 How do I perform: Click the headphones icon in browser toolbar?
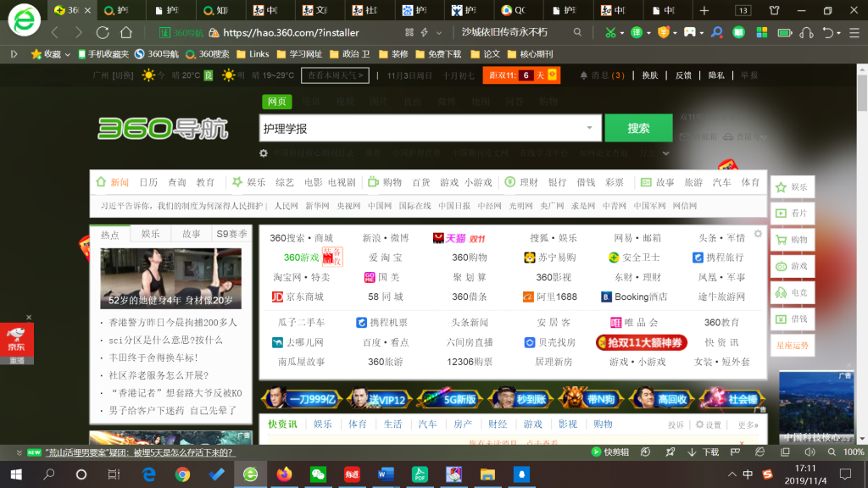click(x=807, y=33)
